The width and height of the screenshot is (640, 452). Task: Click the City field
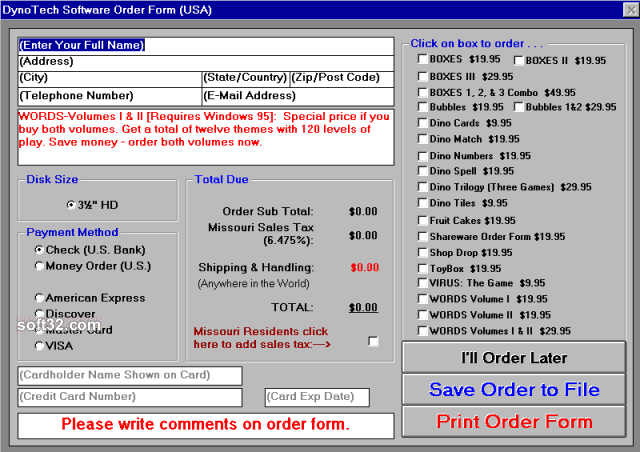click(110, 78)
